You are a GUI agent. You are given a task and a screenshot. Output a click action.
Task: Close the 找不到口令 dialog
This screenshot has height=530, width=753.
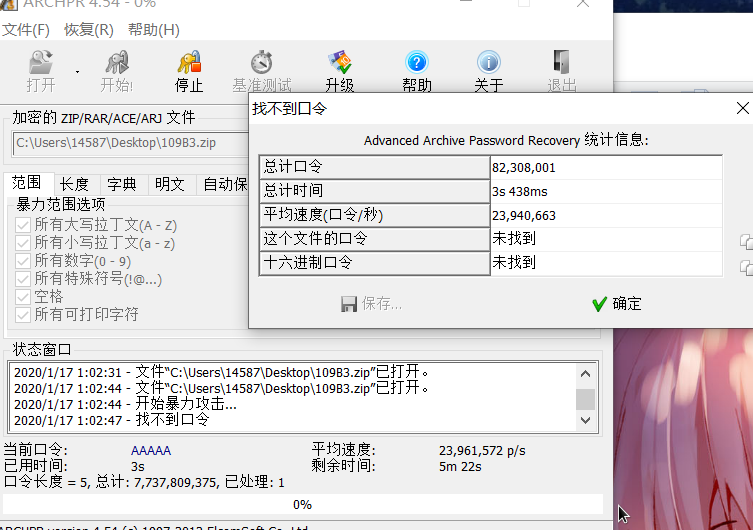(742, 108)
